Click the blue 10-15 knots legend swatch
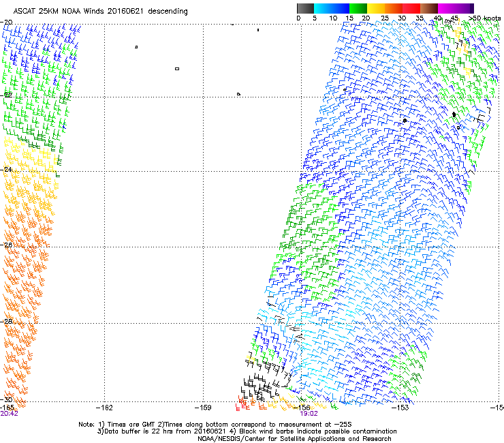Viewport: 504px width, 443px height. click(341, 8)
